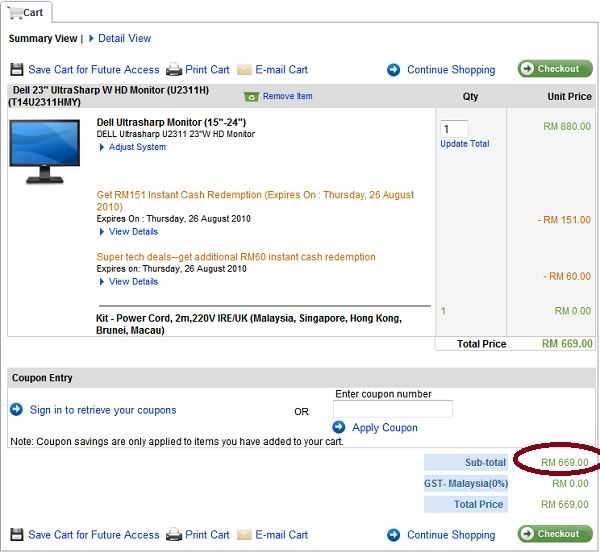Click the Sub-total RM 669.00 value
Viewport: 600px width, 553px height.
point(564,462)
